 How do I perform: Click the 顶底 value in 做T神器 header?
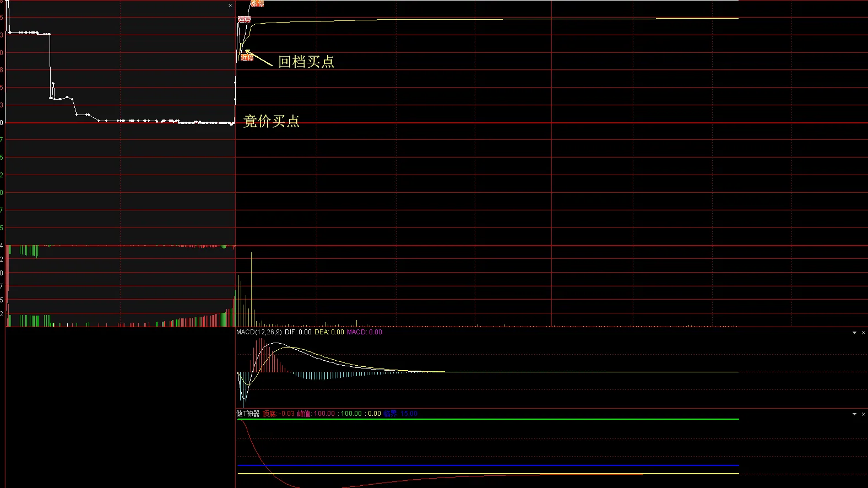point(279,414)
